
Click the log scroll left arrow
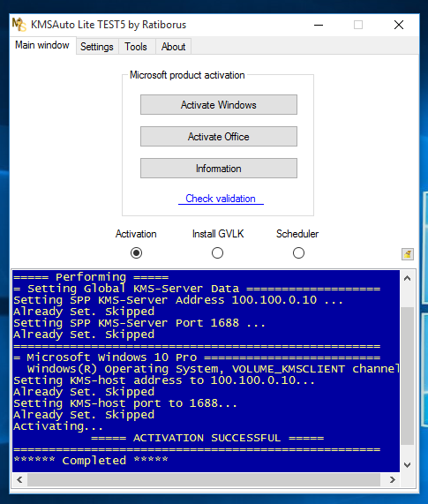click(20, 479)
